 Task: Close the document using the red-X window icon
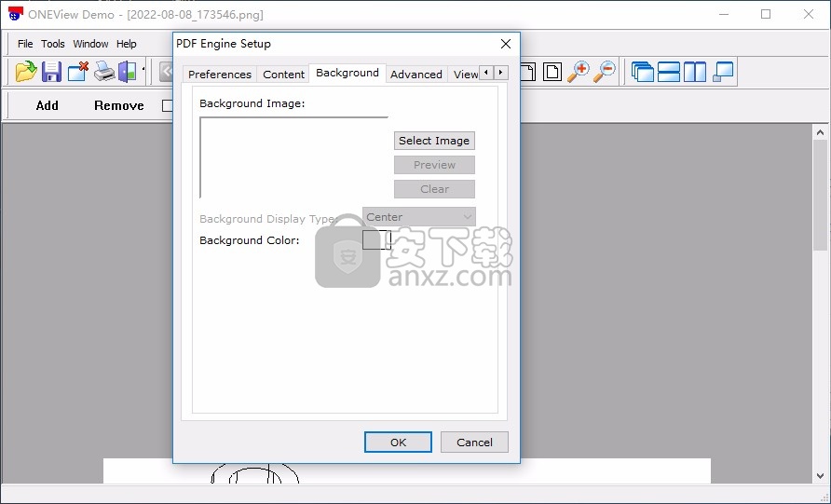coord(78,72)
